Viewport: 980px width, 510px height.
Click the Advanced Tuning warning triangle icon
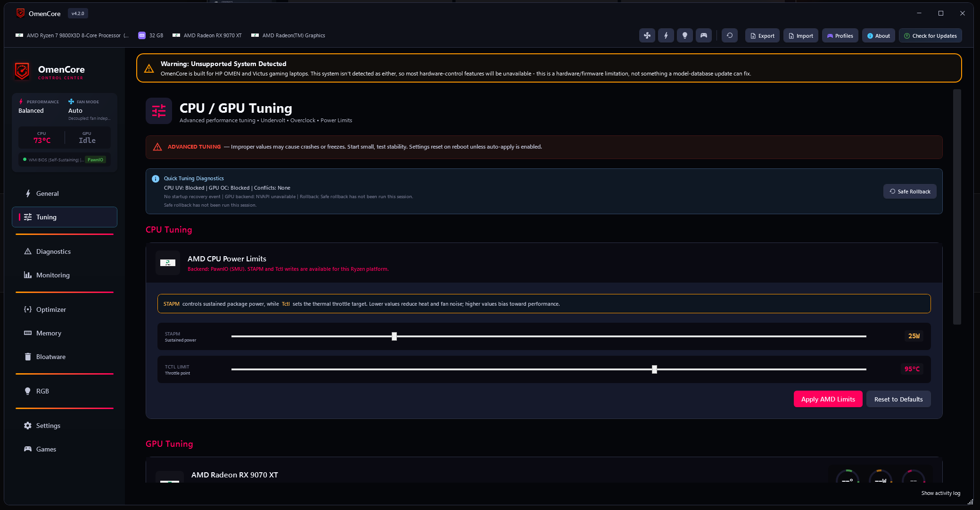pyautogui.click(x=157, y=147)
